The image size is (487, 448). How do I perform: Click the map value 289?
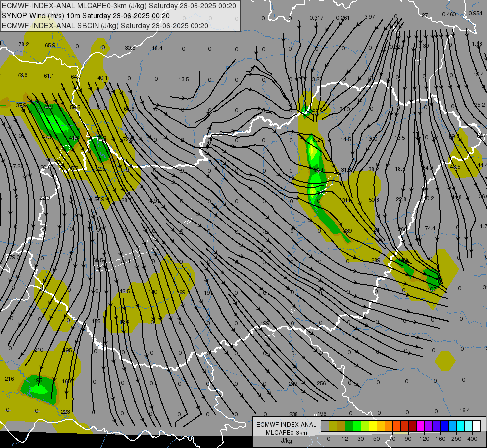(x=376, y=260)
